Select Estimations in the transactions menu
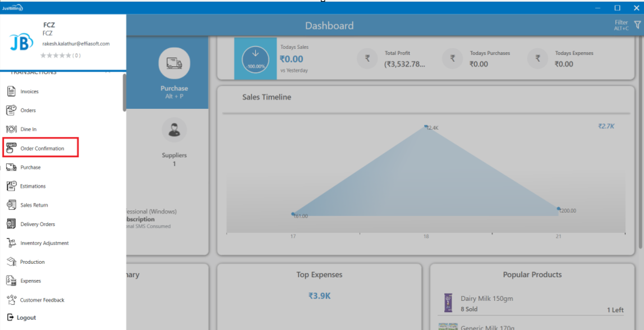 pyautogui.click(x=33, y=186)
